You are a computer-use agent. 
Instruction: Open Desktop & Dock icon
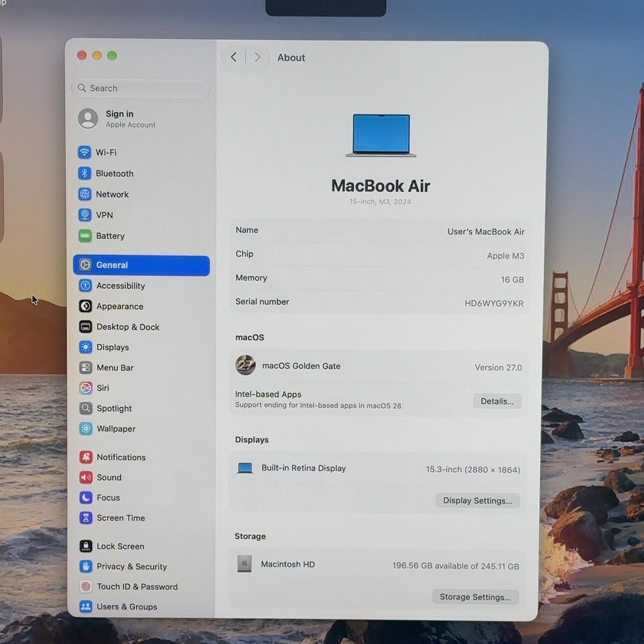(85, 327)
